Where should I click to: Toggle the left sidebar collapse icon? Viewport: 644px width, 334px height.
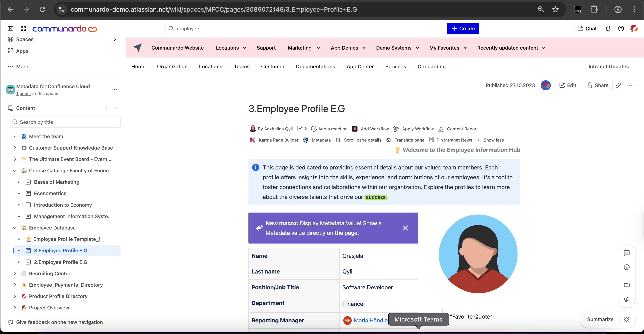point(11,29)
